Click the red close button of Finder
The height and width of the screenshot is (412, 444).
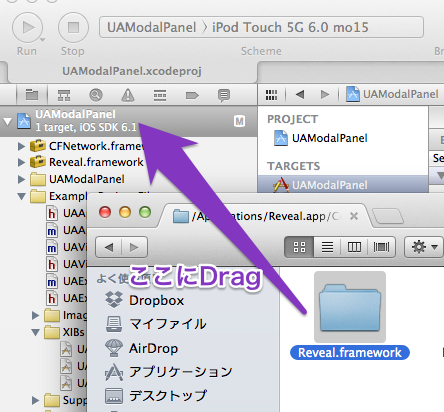tap(105, 212)
